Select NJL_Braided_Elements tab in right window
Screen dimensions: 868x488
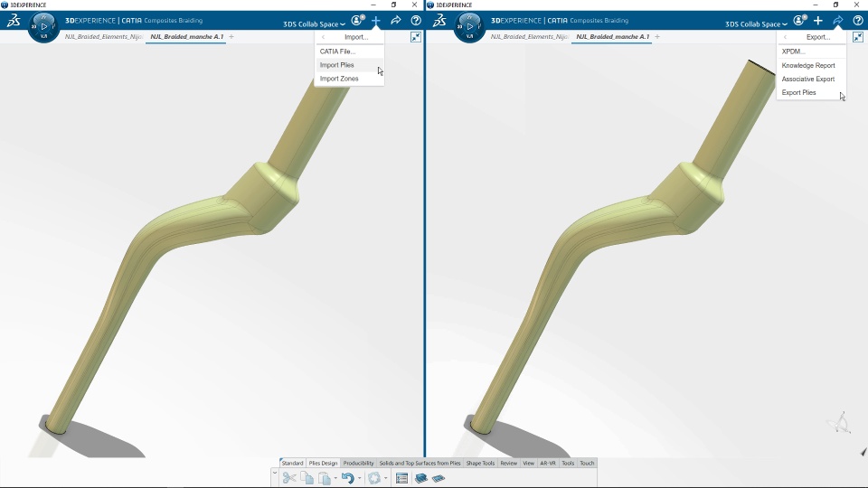[529, 36]
